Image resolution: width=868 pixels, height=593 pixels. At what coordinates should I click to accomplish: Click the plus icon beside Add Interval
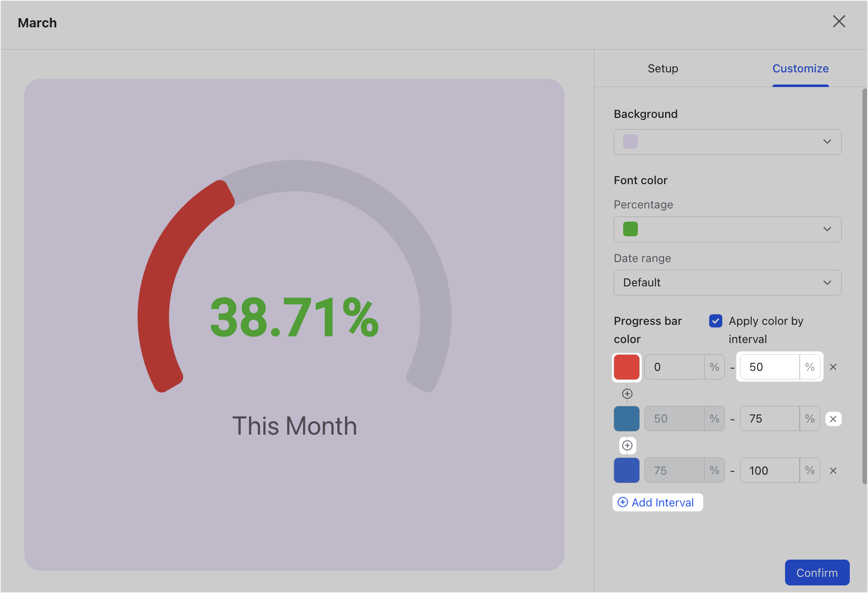point(622,502)
